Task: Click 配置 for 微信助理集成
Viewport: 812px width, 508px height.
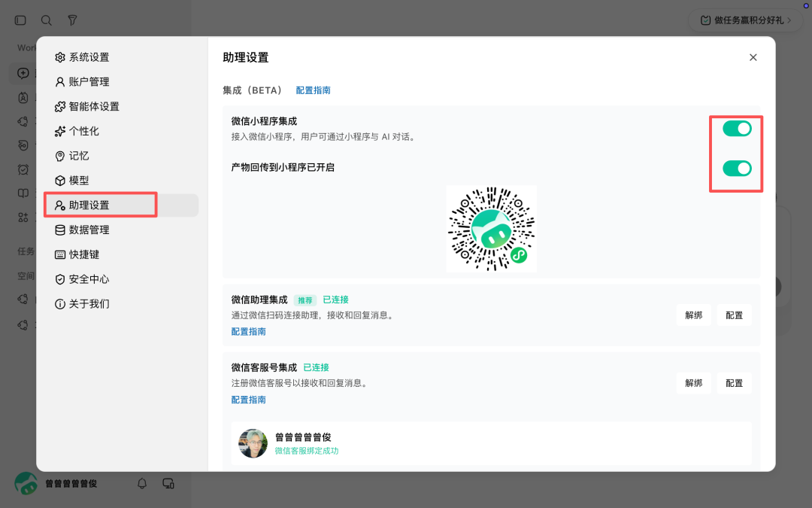Action: (x=734, y=315)
